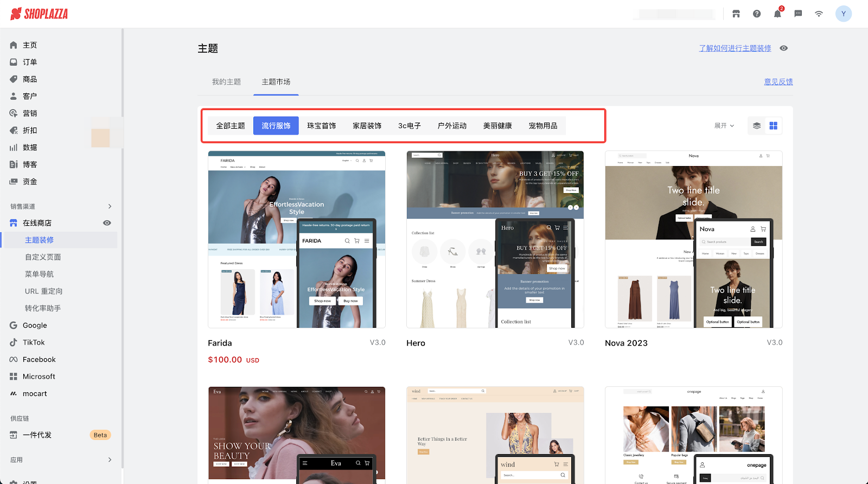
Task: Switch to grid view icon
Action: tap(774, 126)
